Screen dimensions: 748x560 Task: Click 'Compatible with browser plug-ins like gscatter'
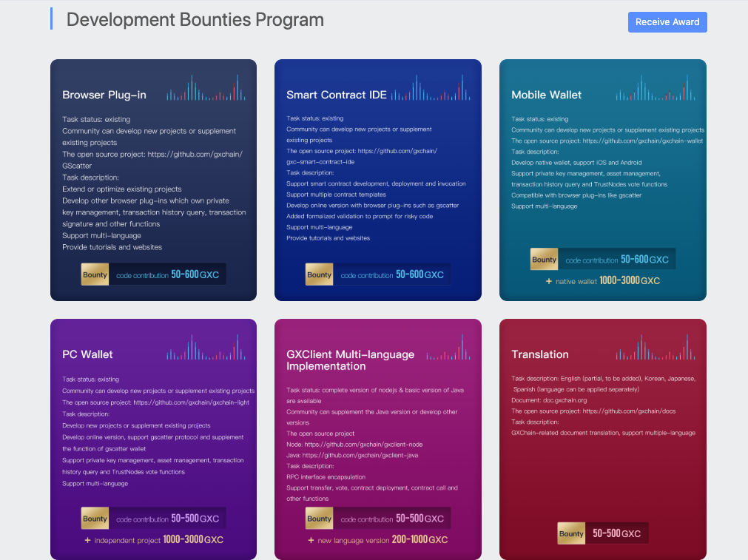coord(576,195)
